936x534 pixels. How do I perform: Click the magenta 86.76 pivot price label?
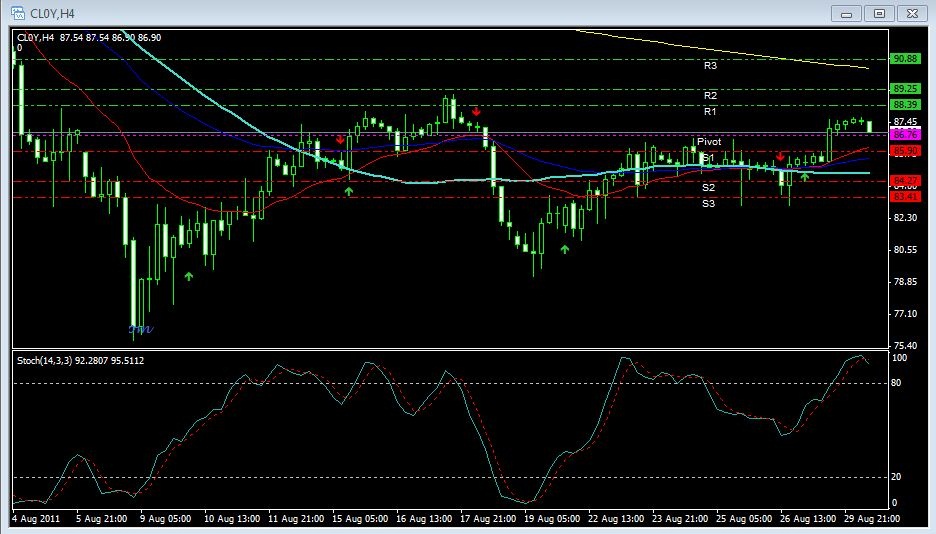pyautogui.click(x=905, y=135)
